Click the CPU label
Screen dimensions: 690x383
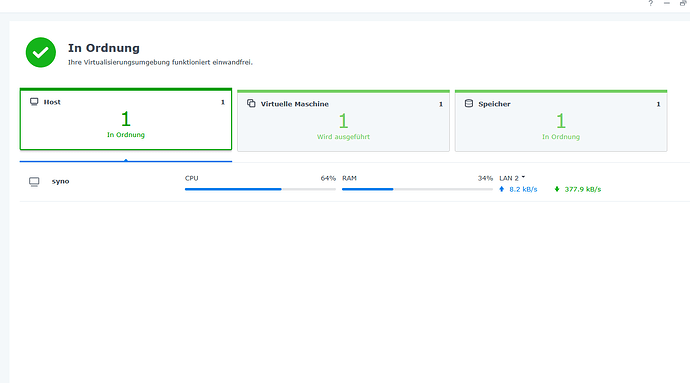pyautogui.click(x=191, y=178)
